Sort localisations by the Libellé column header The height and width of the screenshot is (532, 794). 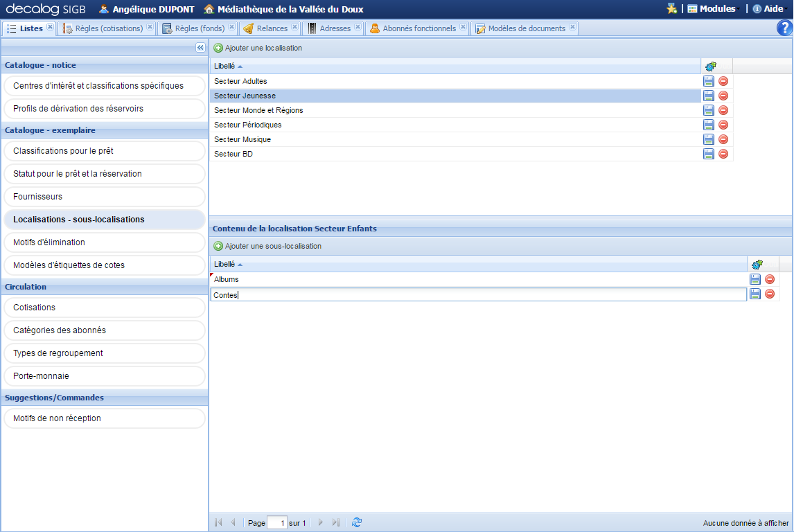(225, 65)
